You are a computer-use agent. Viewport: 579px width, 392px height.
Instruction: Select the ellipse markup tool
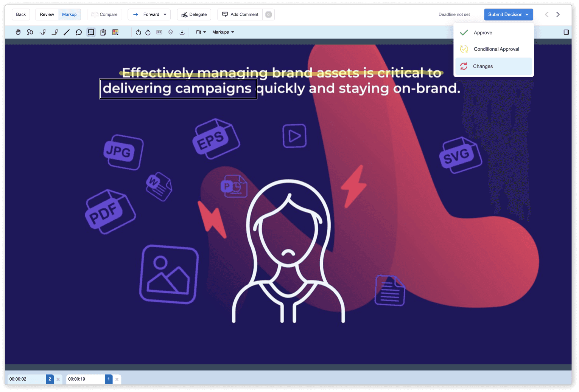click(79, 32)
